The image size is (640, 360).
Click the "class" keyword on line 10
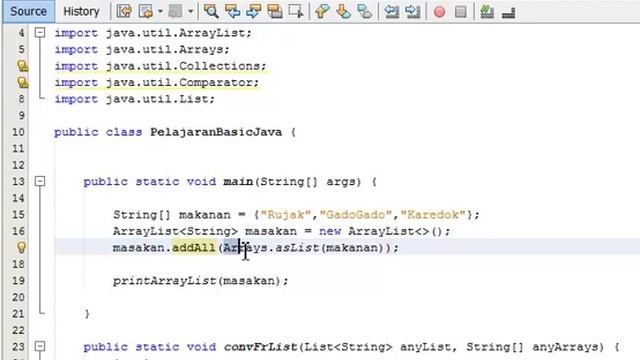[124, 132]
